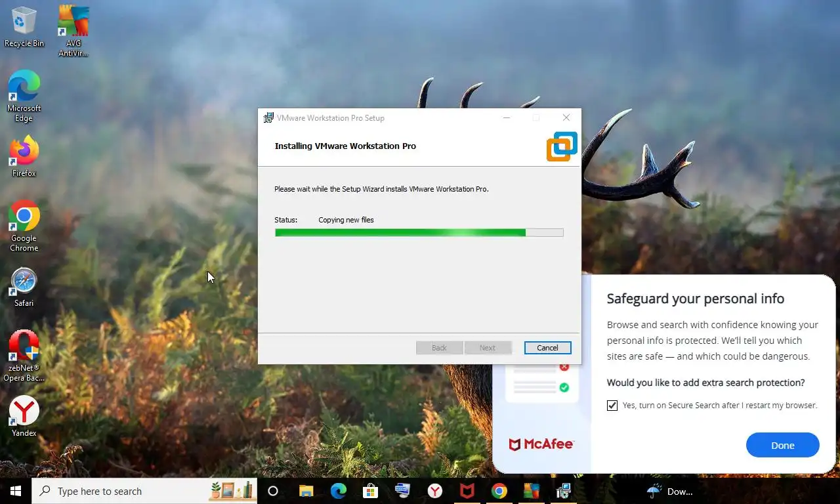Click the greyed-out Back button in setup
The width and height of the screenshot is (840, 504).
pos(439,348)
